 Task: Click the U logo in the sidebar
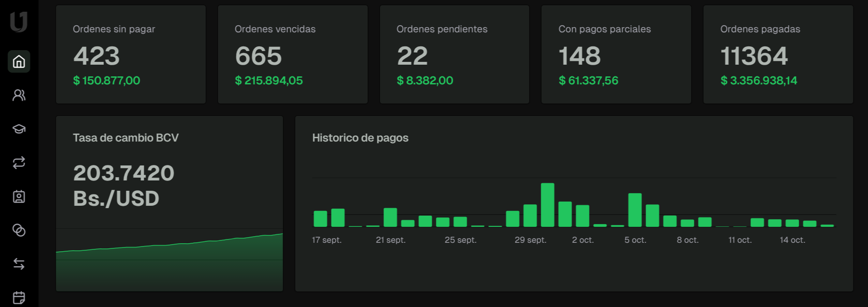tap(19, 22)
